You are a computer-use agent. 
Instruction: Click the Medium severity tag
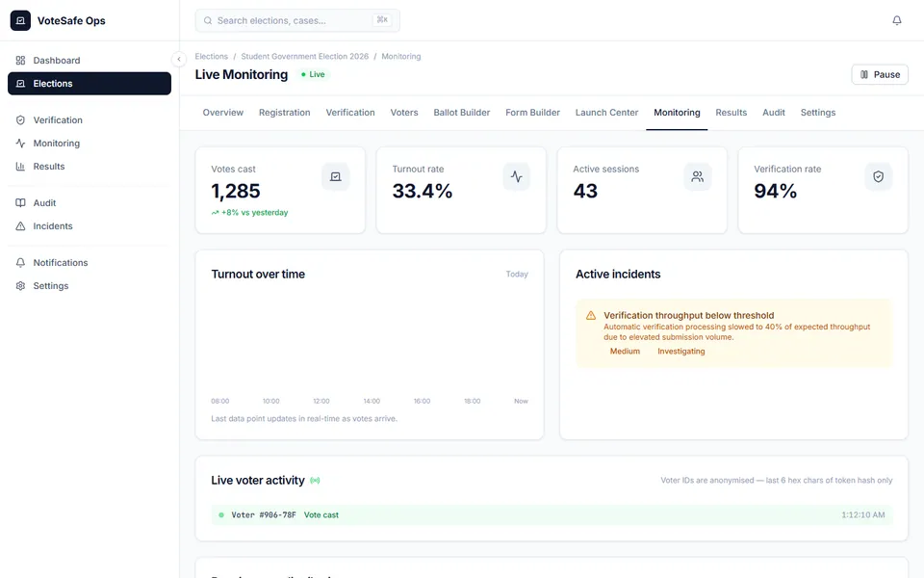pos(625,352)
